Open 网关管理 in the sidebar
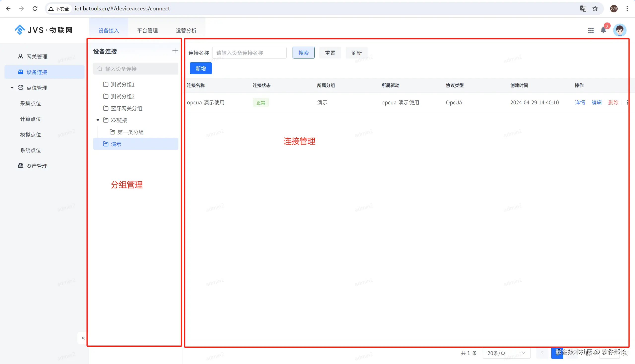 pos(37,57)
